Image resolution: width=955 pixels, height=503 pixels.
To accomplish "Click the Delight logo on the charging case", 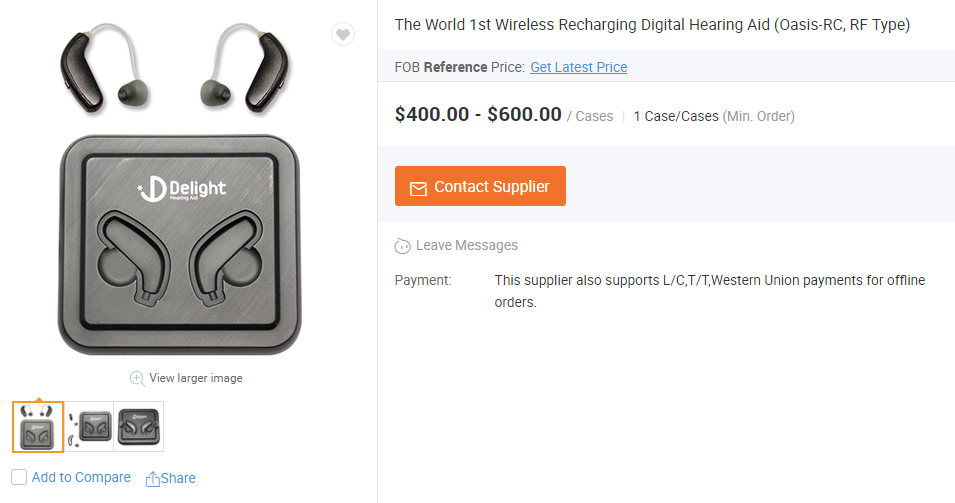I will pos(182,188).
